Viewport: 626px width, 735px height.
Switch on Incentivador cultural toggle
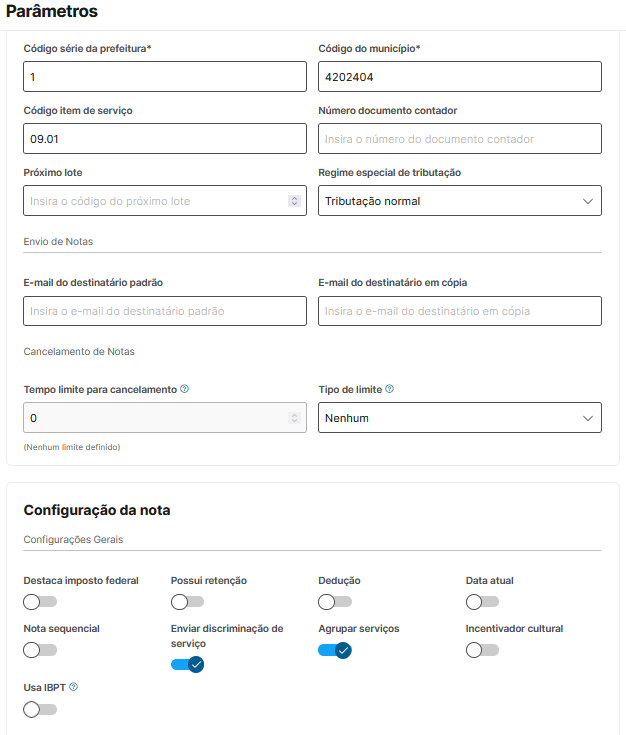pyautogui.click(x=482, y=650)
